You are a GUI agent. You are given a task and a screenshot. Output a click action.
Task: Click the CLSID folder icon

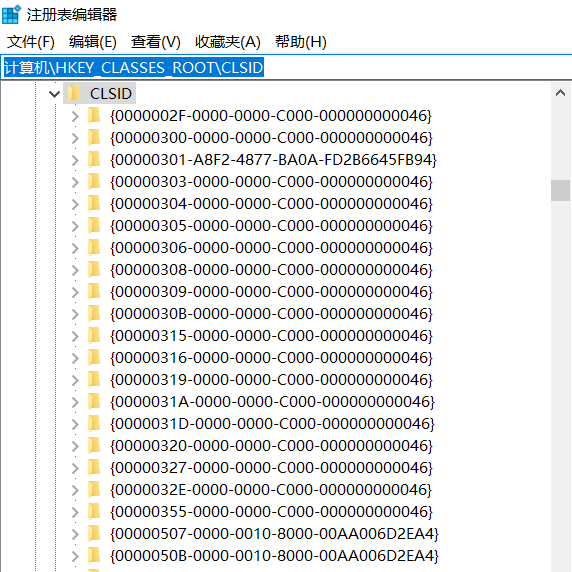click(74, 93)
